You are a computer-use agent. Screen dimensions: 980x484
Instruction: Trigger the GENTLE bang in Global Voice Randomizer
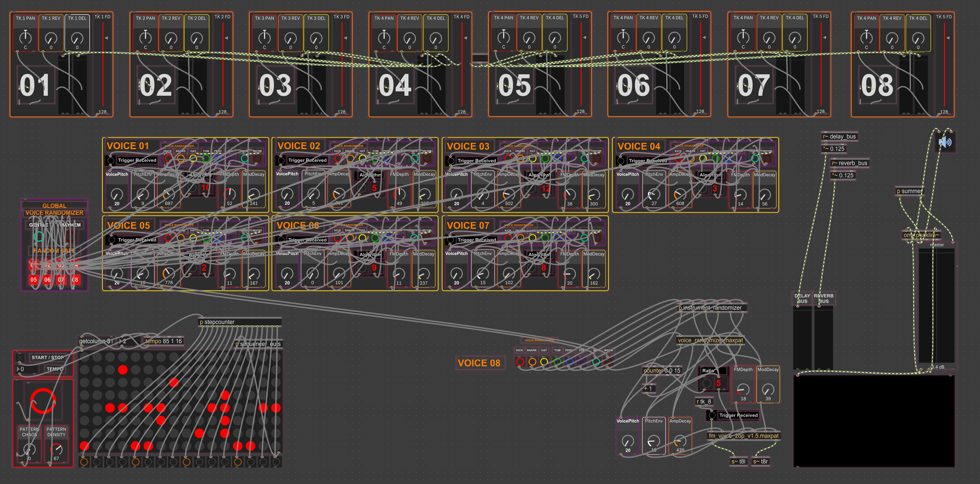pyautogui.click(x=39, y=237)
